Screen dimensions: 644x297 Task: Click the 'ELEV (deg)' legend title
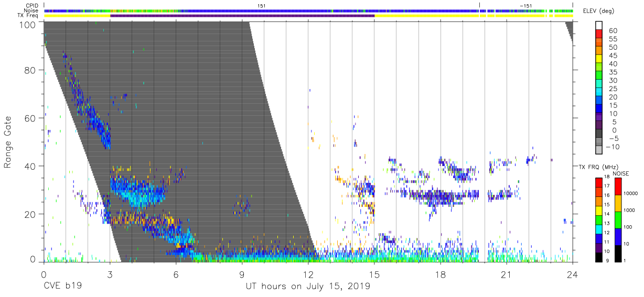click(598, 12)
